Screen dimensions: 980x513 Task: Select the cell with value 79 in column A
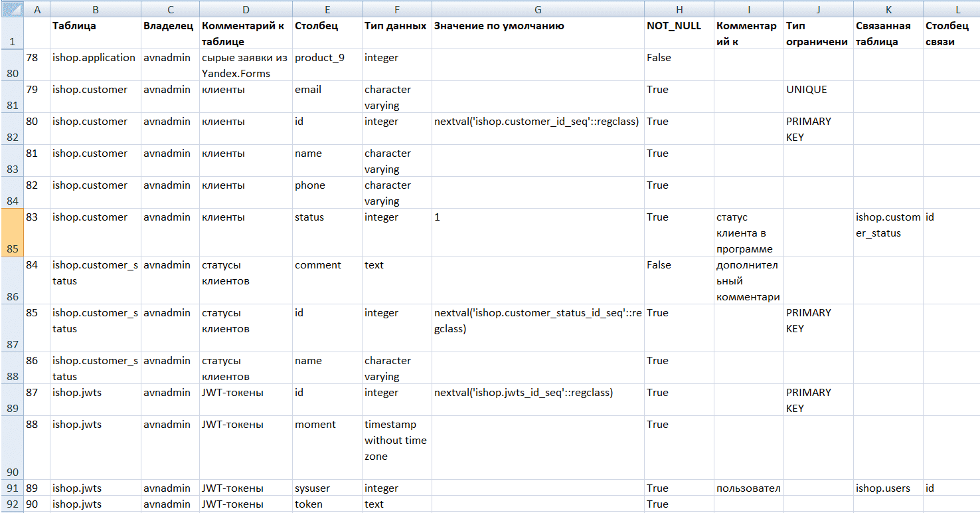coord(37,97)
